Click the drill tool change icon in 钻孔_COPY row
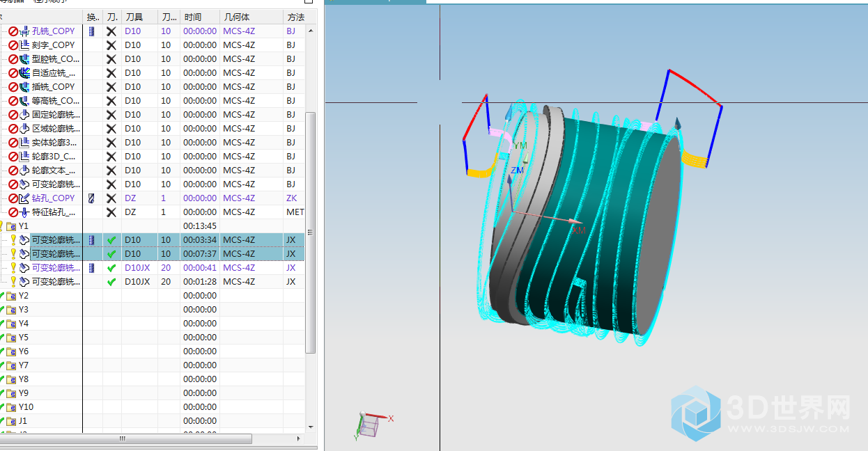 [x=91, y=198]
